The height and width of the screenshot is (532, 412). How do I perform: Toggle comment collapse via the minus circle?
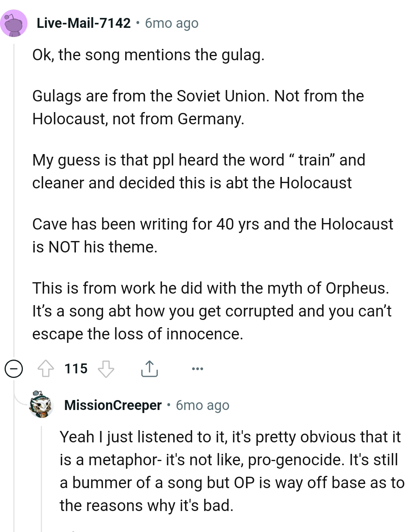pyautogui.click(x=14, y=369)
